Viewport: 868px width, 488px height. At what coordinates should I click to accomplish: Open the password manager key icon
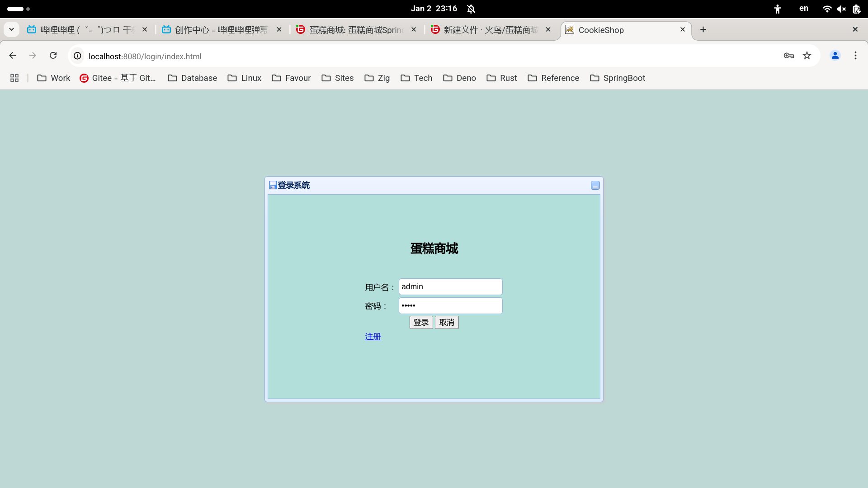(788, 56)
